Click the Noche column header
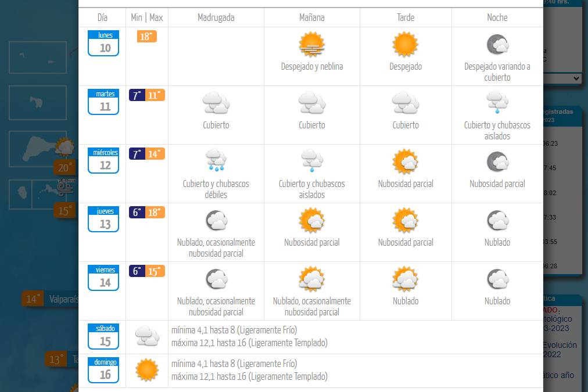The height and width of the screenshot is (392, 588). click(x=497, y=17)
